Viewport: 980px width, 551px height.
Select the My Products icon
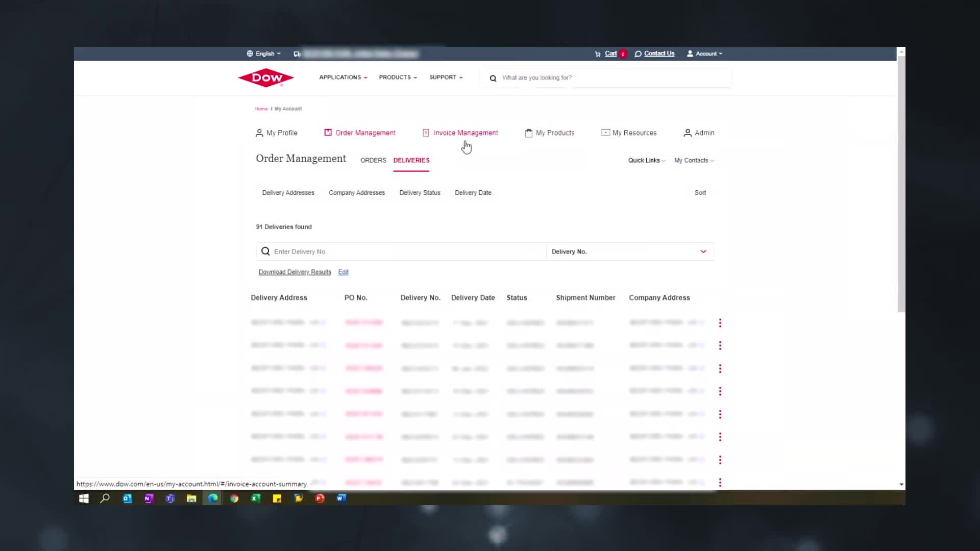tap(528, 133)
